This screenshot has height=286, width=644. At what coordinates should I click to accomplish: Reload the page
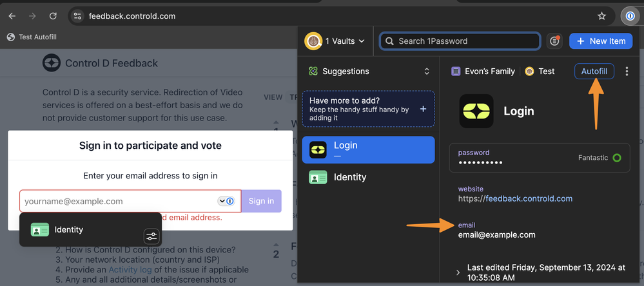53,16
